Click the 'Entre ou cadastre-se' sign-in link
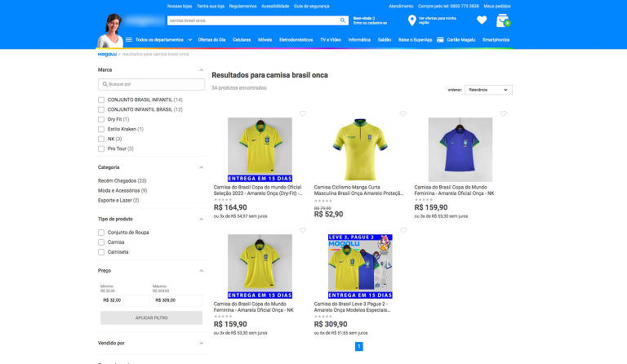The height and width of the screenshot is (364, 627). click(x=370, y=23)
